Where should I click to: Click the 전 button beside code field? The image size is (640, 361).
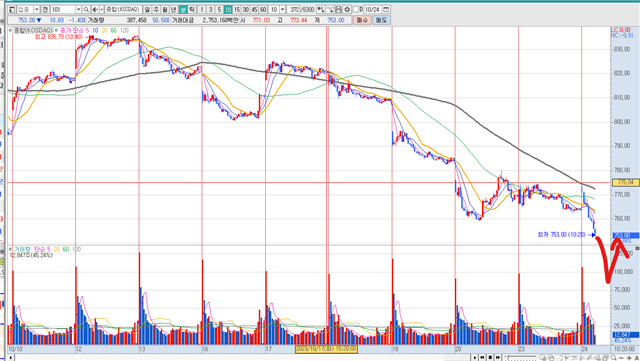tap(45, 9)
